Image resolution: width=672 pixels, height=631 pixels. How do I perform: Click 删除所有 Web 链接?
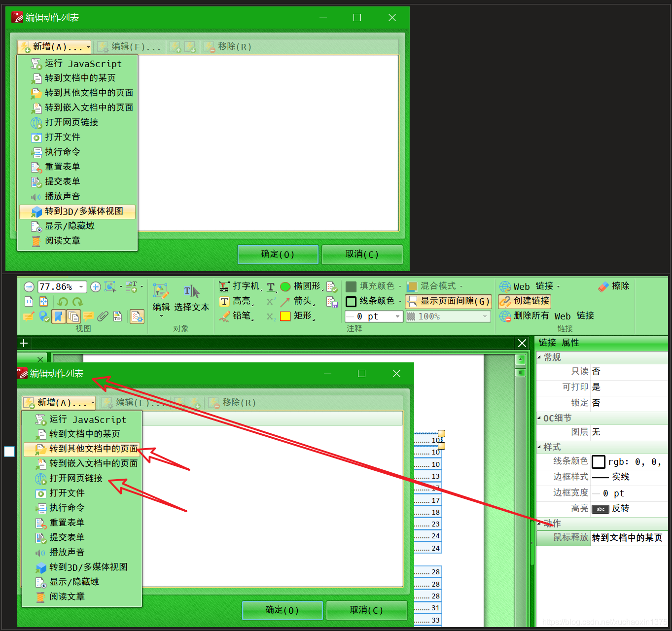pos(547,316)
